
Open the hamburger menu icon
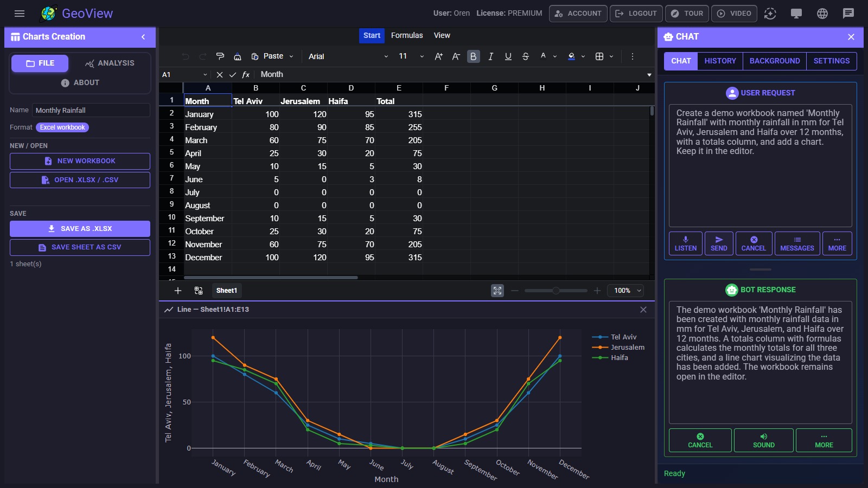[20, 14]
